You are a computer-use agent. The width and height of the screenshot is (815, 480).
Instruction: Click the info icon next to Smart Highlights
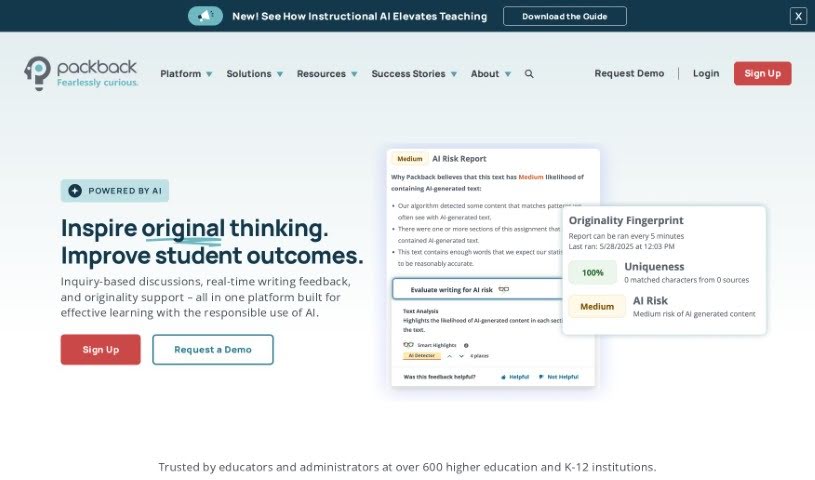click(466, 345)
